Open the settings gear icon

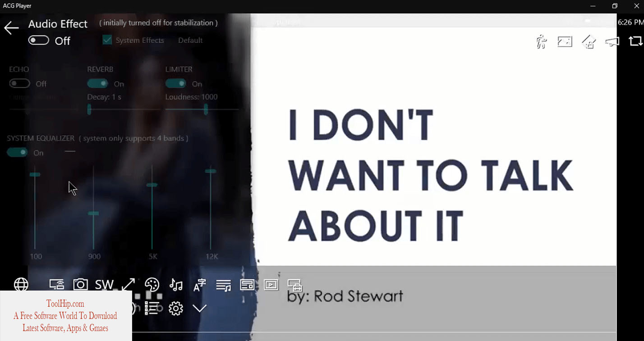[x=176, y=309]
